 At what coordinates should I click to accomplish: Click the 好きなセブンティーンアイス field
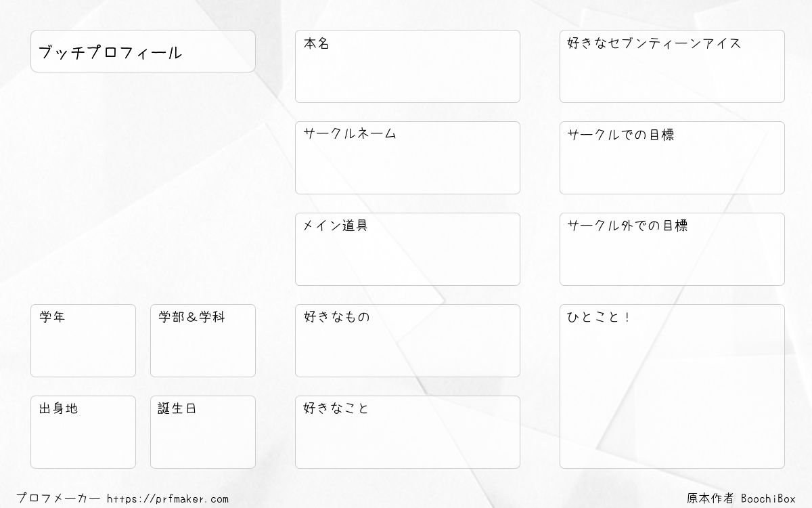(672, 66)
